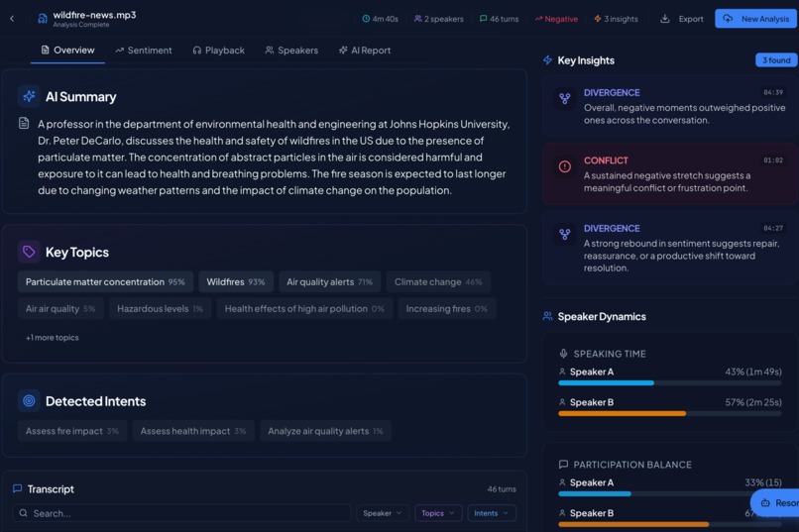Image resolution: width=799 pixels, height=532 pixels.
Task: Click Speaker A participation balance bar
Action: (669, 493)
